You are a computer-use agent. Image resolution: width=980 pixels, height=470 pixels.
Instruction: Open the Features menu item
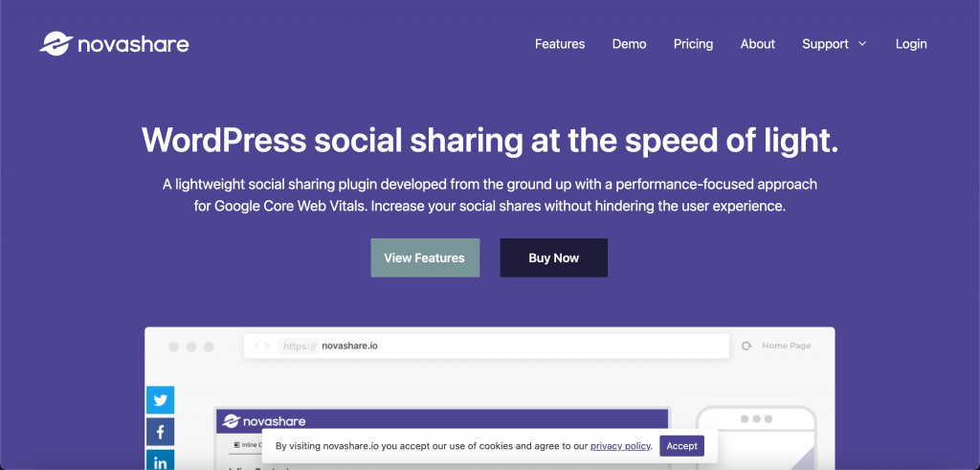pyautogui.click(x=560, y=44)
